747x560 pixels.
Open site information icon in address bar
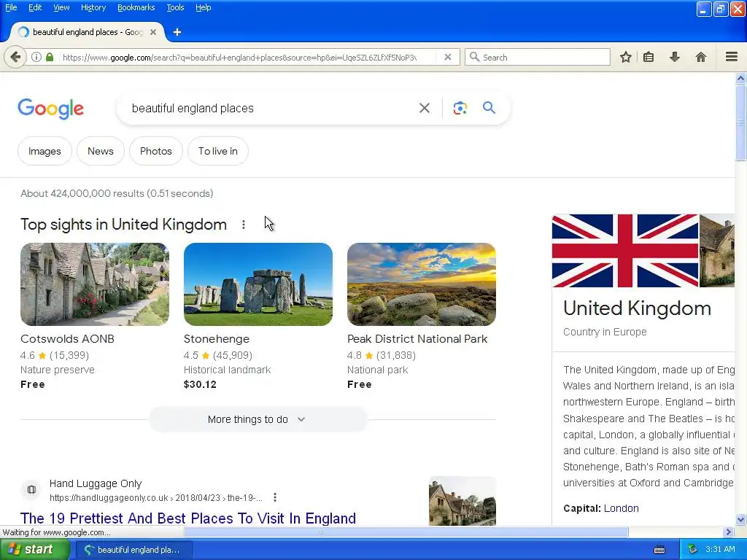[36, 57]
